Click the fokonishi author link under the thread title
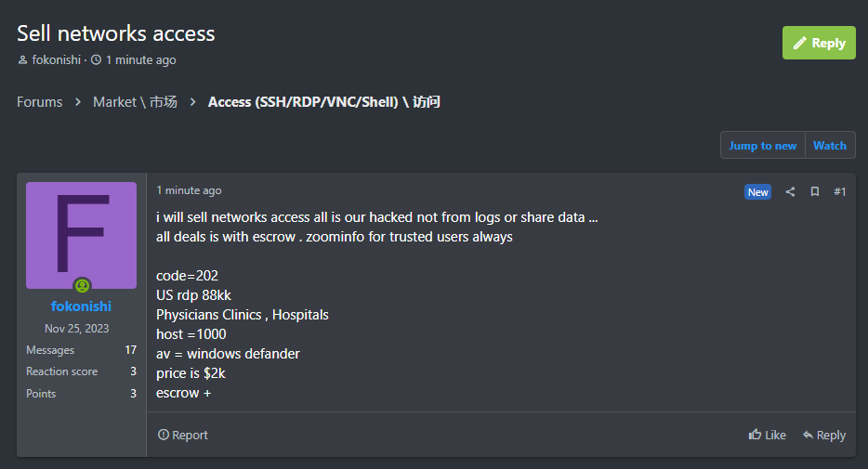 pos(57,60)
